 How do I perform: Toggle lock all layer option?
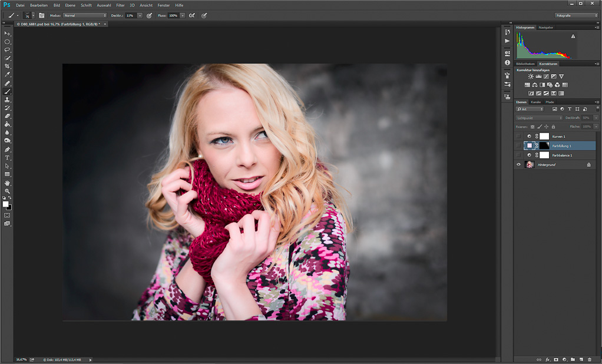[553, 127]
